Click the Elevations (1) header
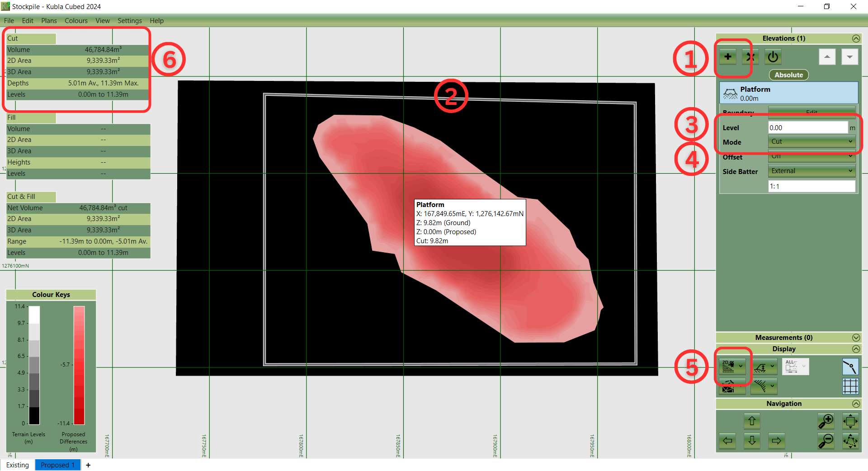 click(783, 38)
